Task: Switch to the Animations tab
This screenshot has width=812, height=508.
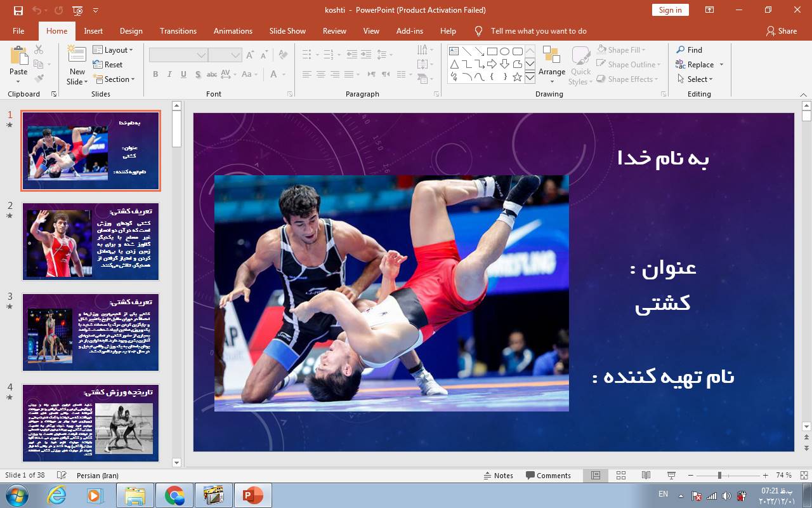Action: pyautogui.click(x=232, y=30)
